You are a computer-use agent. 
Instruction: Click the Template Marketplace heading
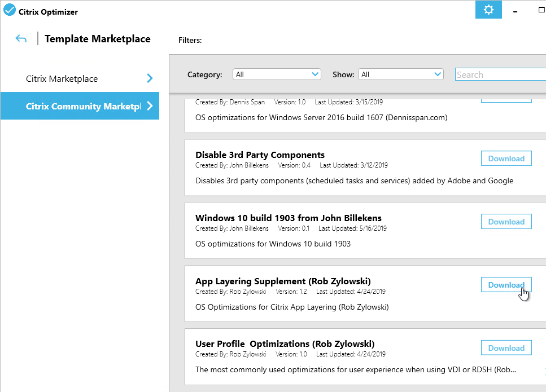tap(98, 38)
